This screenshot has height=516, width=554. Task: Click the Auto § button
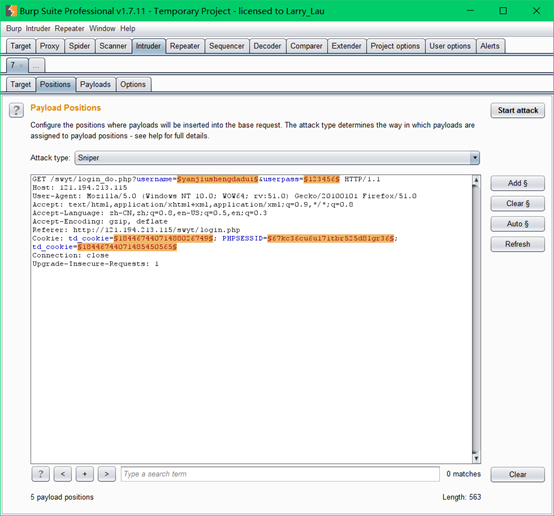coord(518,224)
